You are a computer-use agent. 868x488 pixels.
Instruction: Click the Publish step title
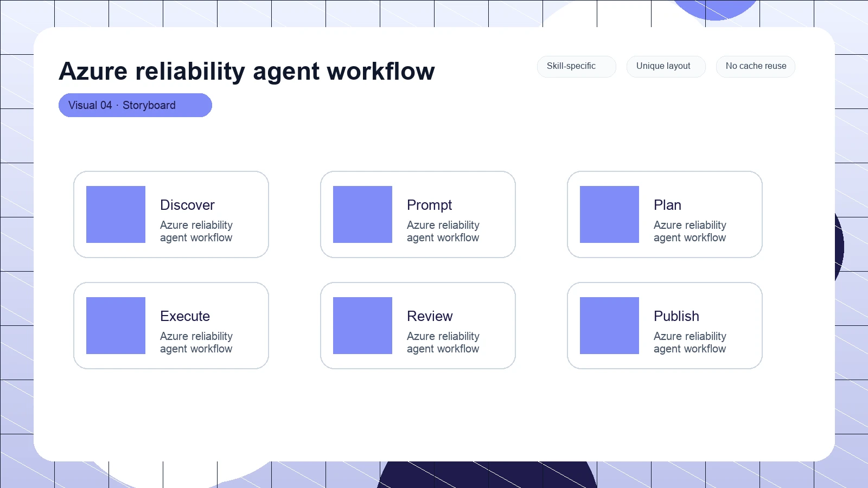(x=676, y=316)
